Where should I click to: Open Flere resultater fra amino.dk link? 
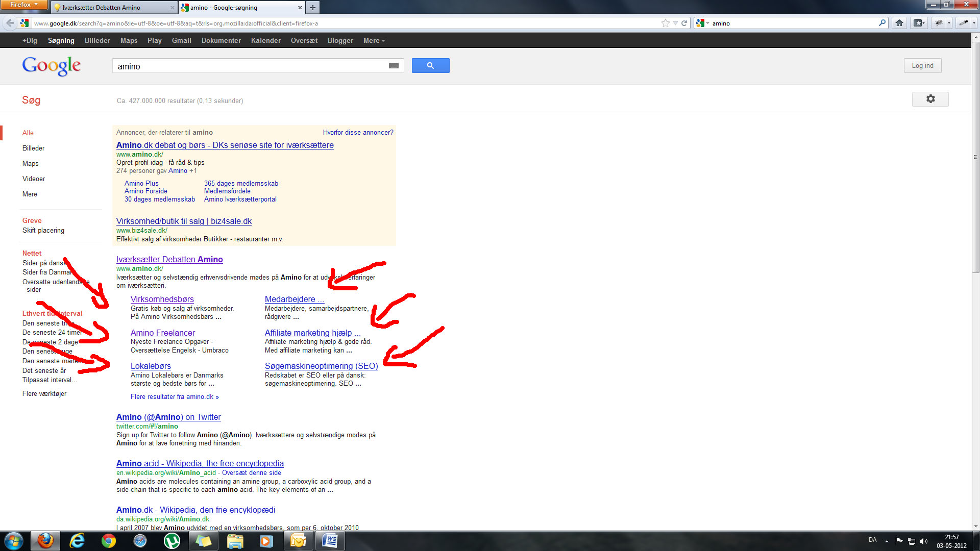tap(175, 396)
